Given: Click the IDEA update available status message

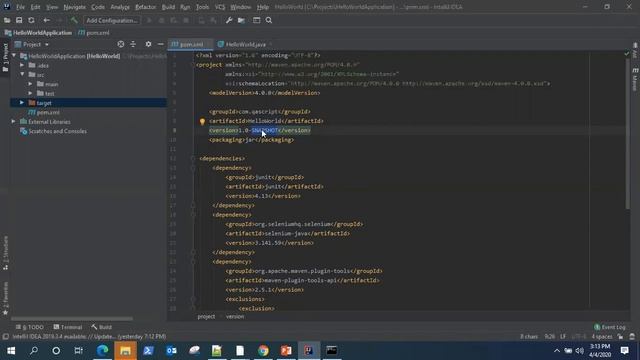Looking at the screenshot, I should coord(89,337).
